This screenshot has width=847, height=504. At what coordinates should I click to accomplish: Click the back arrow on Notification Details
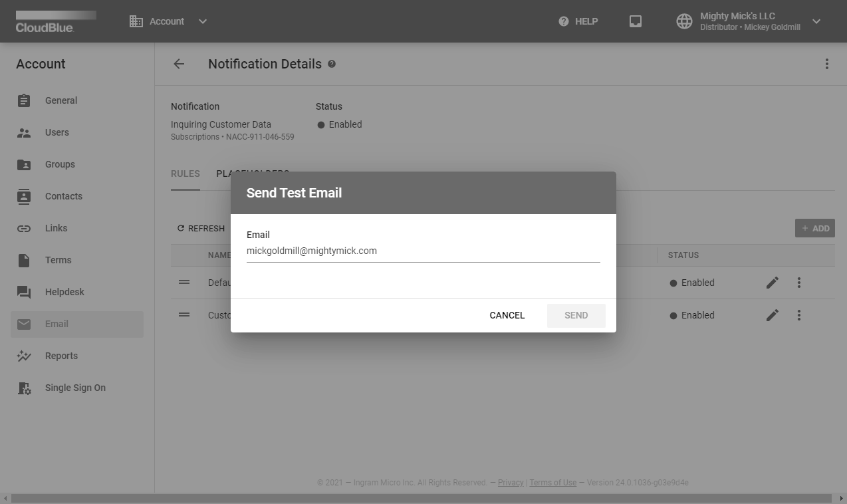click(x=178, y=64)
